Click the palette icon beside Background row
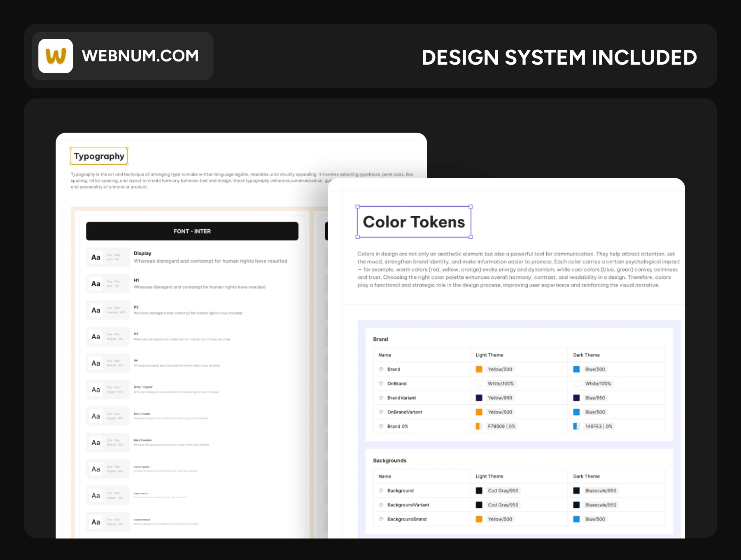 pos(381,490)
